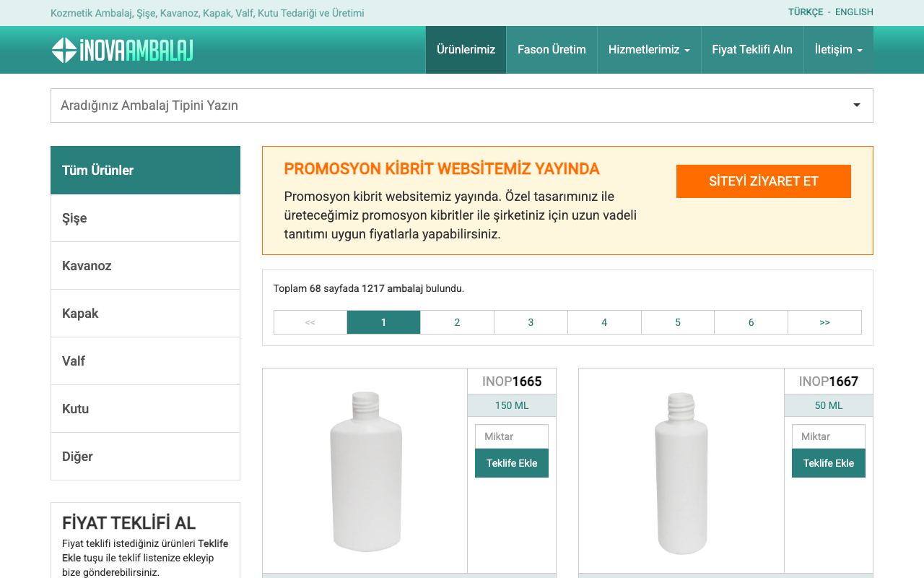
Task: Expand the Hizmetlerimiz dropdown menu
Action: coord(649,50)
